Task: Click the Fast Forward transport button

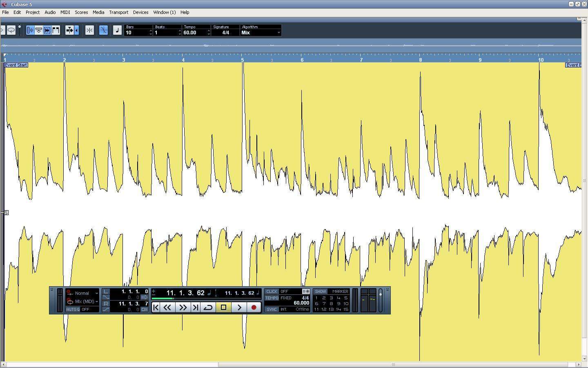Action: (183, 307)
